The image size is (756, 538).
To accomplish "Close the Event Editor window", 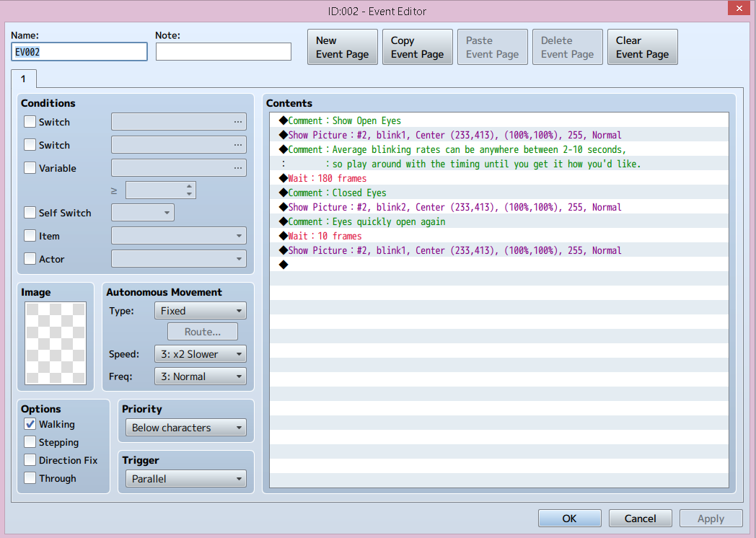I will [739, 8].
